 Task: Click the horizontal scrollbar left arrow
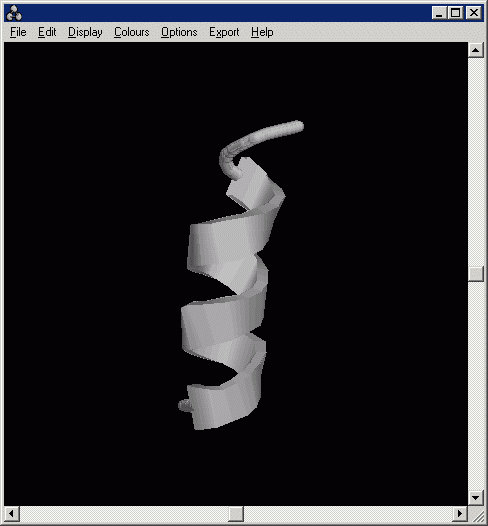[x=12, y=514]
